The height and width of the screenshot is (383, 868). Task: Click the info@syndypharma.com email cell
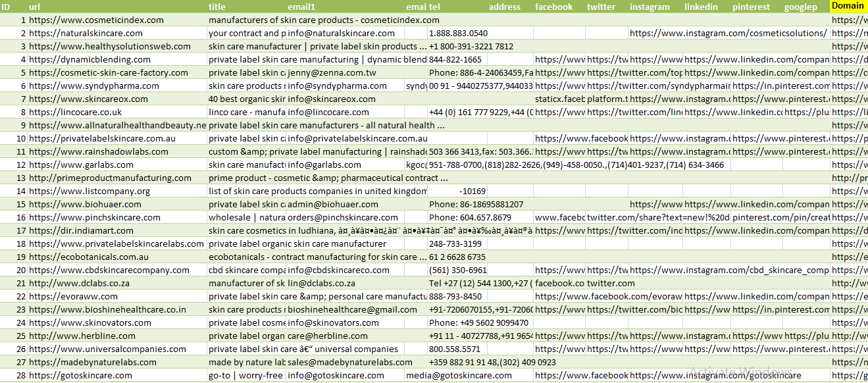tap(345, 86)
